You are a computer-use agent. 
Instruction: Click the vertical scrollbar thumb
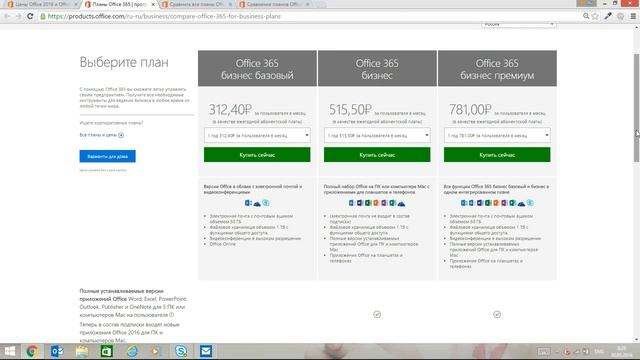click(636, 108)
